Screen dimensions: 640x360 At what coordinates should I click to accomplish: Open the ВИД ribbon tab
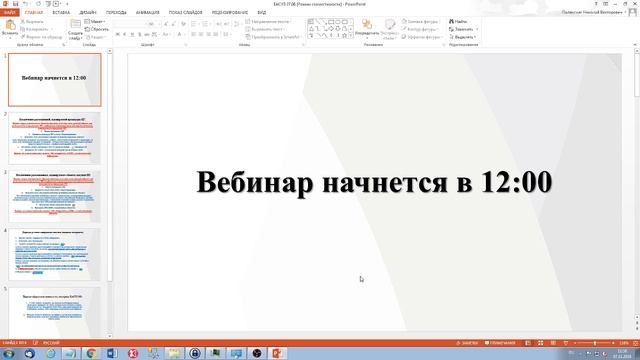(262, 13)
